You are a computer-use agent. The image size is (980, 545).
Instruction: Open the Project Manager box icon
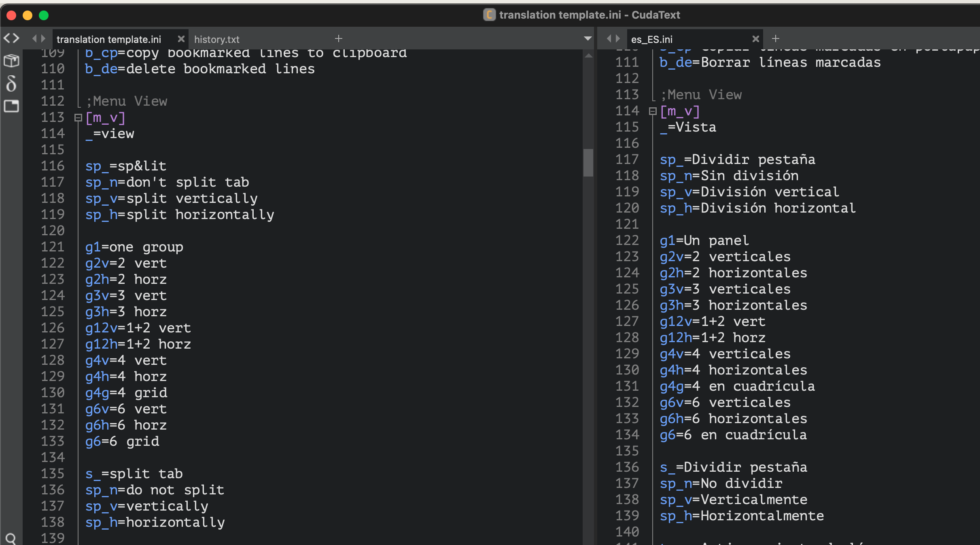click(11, 61)
